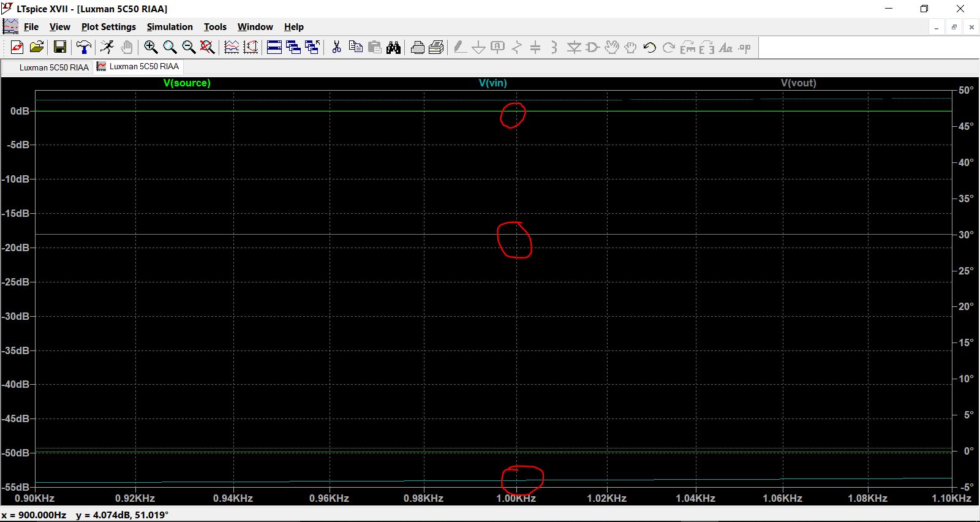Select the Ground symbol tool
This screenshot has width=980, height=522.
(x=479, y=47)
